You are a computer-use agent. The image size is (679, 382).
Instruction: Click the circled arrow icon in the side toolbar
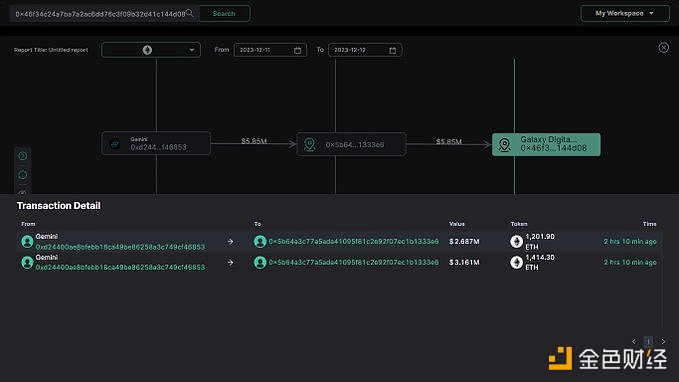point(23,155)
